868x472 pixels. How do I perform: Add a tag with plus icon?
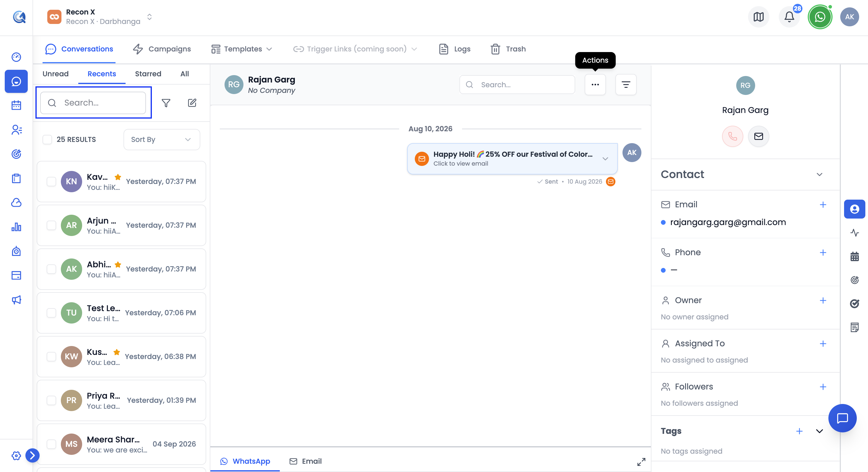(x=799, y=431)
